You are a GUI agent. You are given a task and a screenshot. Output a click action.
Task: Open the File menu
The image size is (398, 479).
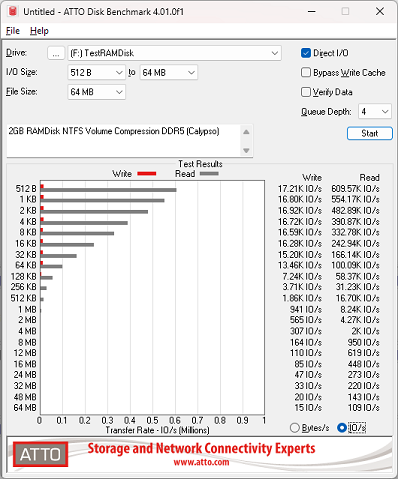(x=13, y=31)
